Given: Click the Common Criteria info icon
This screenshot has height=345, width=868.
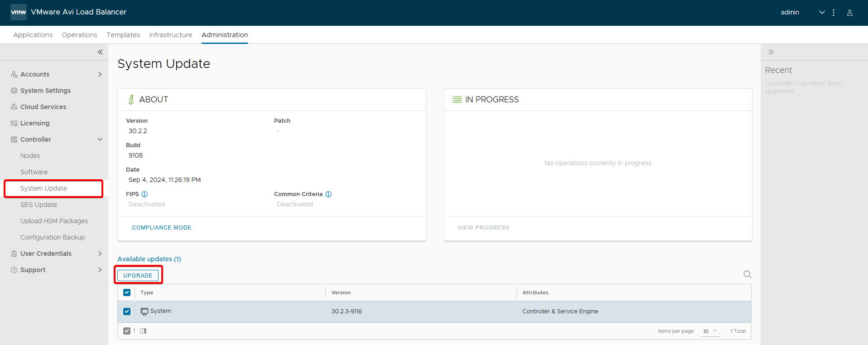Looking at the screenshot, I should (328, 194).
